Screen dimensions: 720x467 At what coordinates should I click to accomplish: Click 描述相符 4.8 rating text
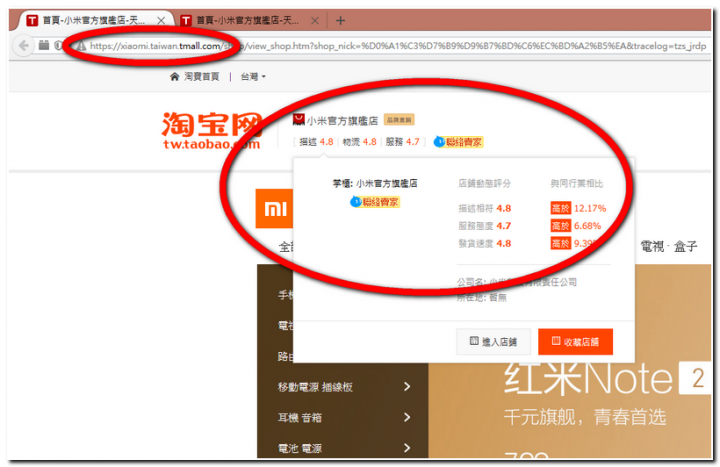pos(484,208)
